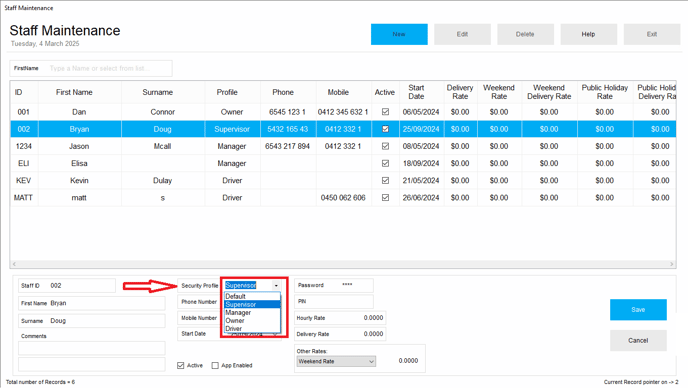Select the MATT ID cell

24,198
